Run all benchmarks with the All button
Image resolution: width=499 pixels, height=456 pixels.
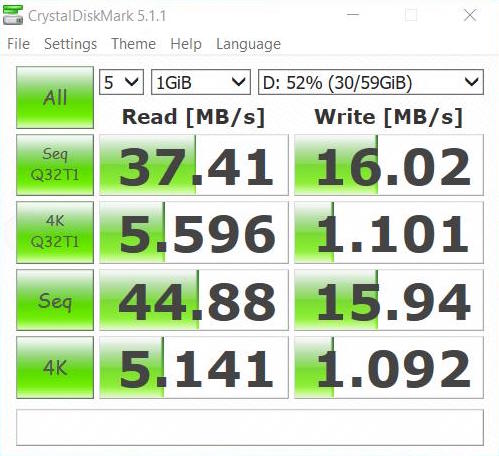coord(55,97)
